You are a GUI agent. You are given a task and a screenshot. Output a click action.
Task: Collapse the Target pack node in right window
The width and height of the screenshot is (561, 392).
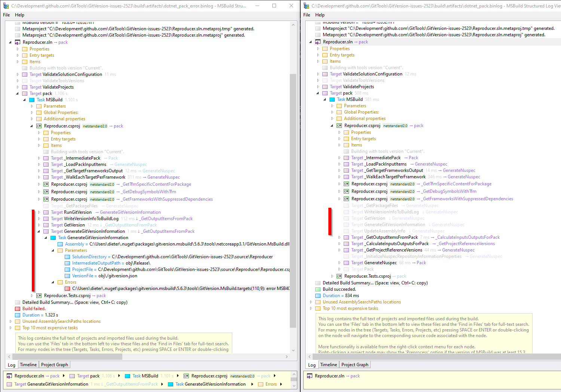click(x=318, y=93)
